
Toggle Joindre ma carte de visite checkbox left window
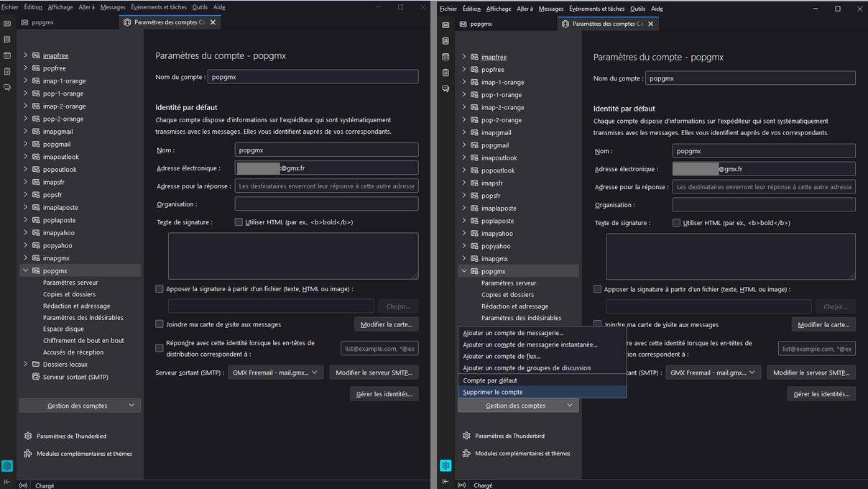[x=160, y=324]
